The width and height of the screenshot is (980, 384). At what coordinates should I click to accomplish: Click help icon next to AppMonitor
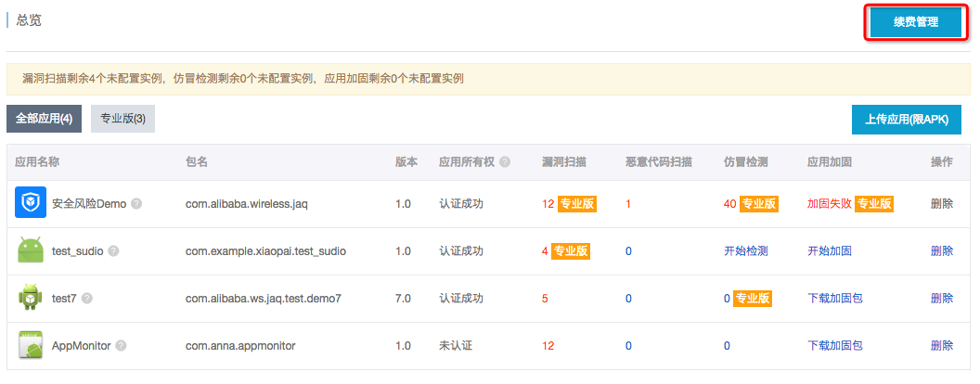tap(121, 346)
